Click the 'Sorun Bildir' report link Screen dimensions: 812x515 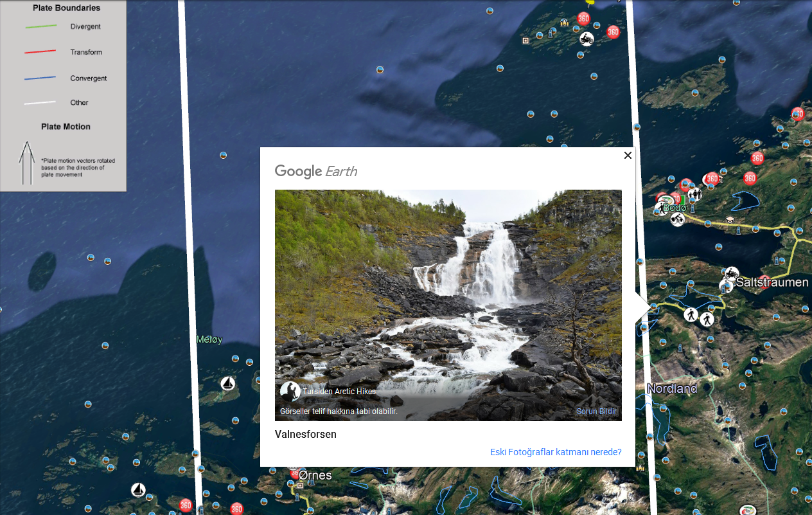point(597,411)
